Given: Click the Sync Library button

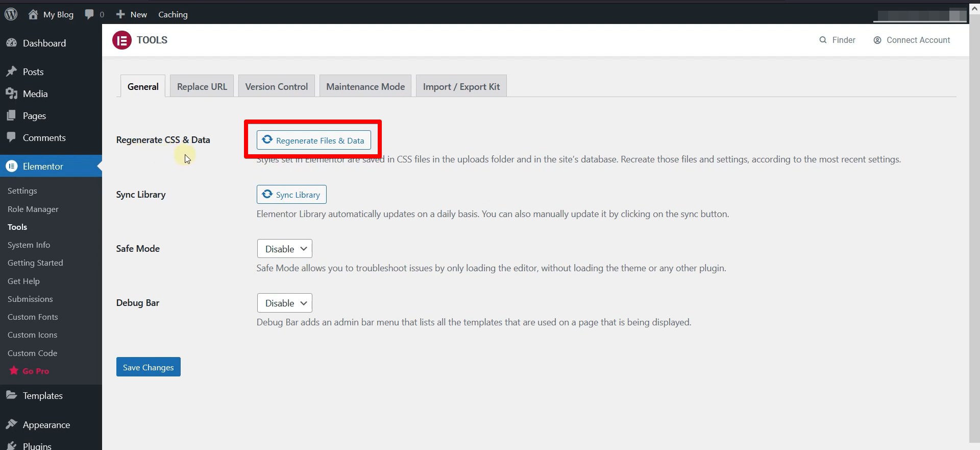Looking at the screenshot, I should tap(291, 195).
